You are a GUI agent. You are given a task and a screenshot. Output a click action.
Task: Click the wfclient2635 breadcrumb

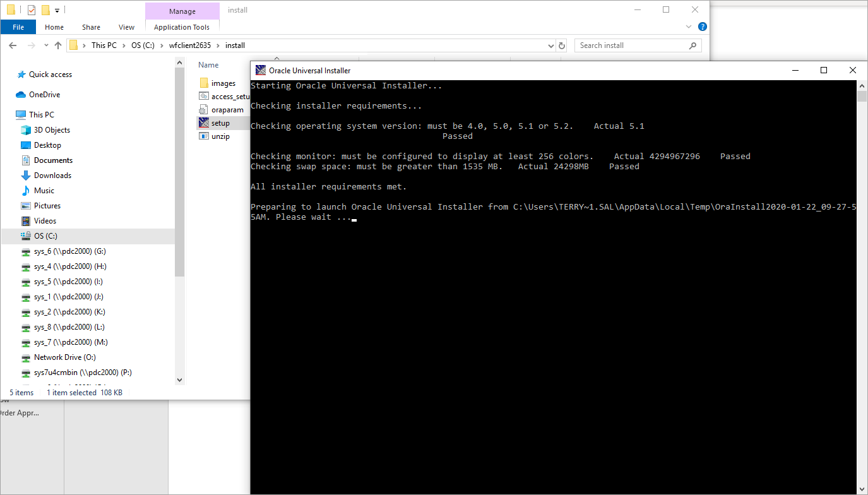click(x=189, y=45)
